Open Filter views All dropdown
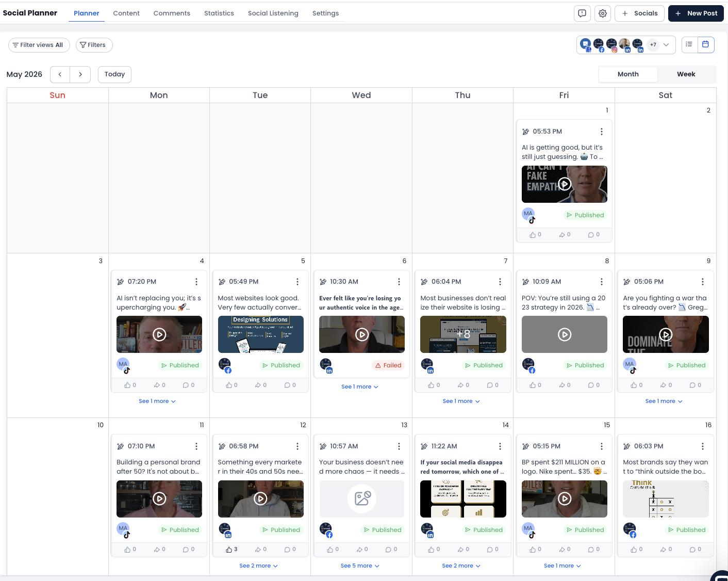The width and height of the screenshot is (728, 581). click(x=39, y=45)
